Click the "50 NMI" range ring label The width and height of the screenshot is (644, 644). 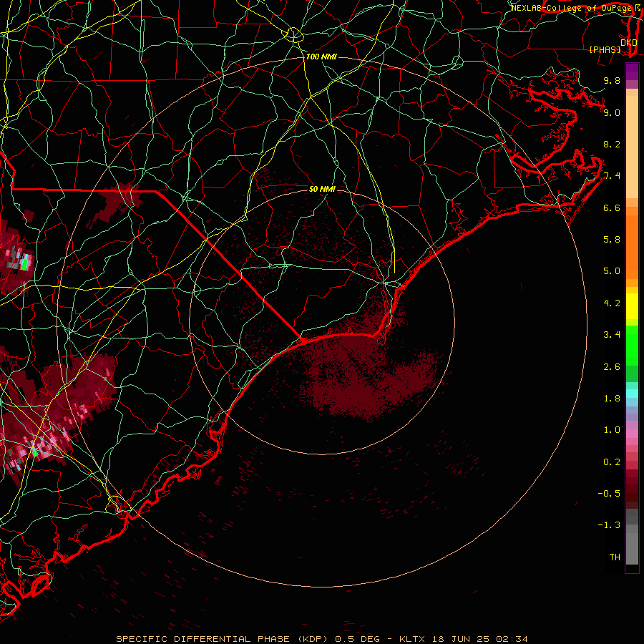[x=322, y=189]
